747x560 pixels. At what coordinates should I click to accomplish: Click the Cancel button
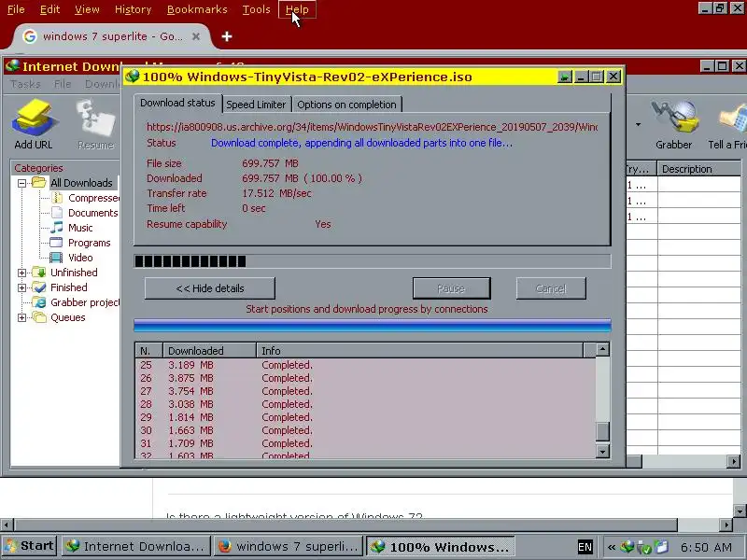pos(551,288)
